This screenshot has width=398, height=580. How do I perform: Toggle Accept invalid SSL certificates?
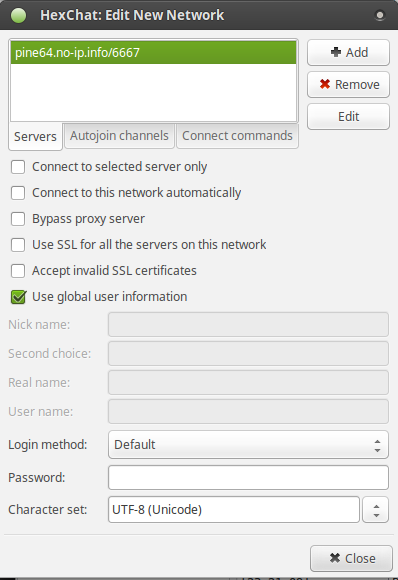18,271
